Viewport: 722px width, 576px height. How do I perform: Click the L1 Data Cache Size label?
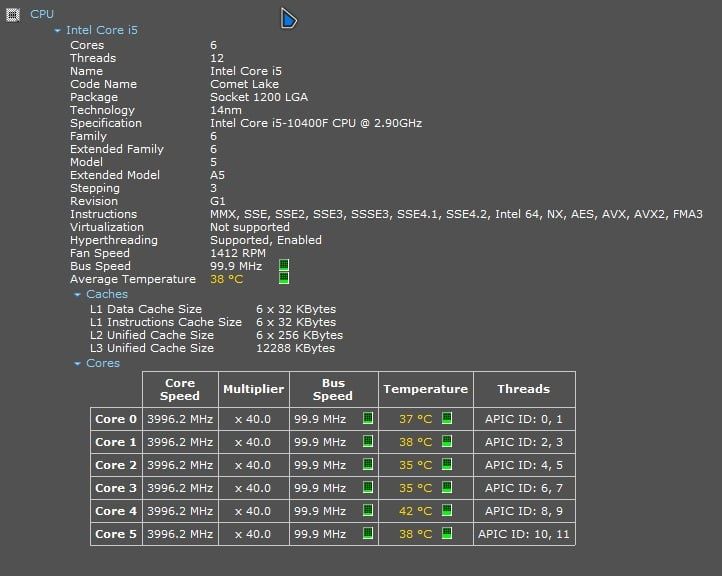point(146,309)
